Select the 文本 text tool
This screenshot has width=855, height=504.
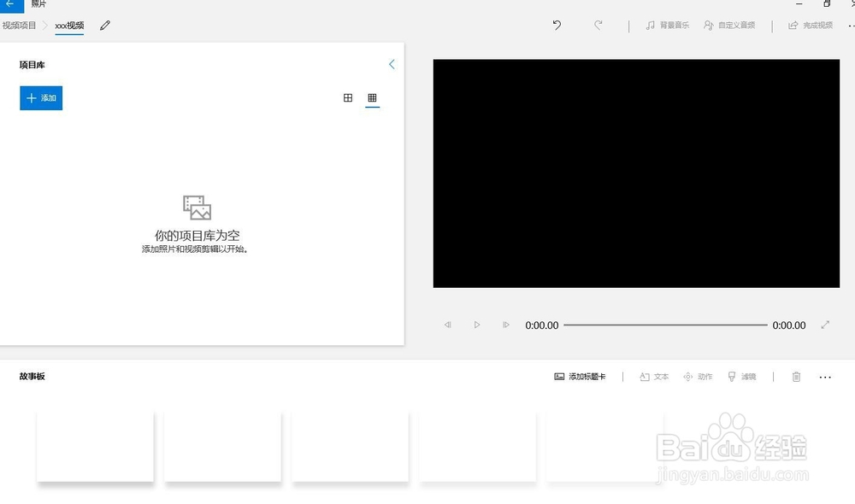click(654, 377)
